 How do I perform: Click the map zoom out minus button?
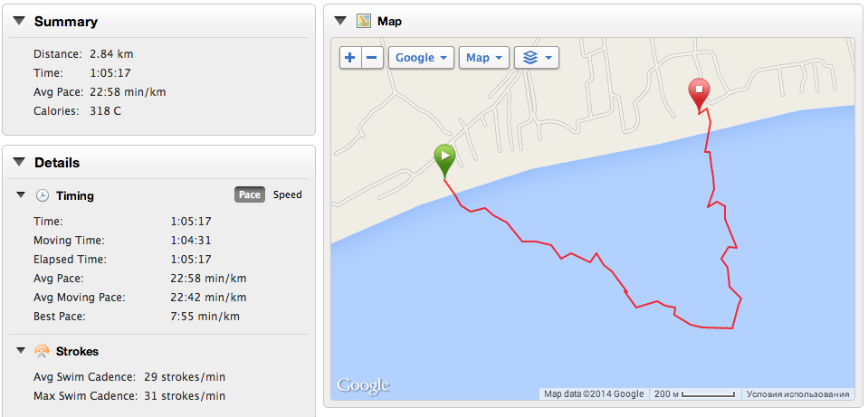coord(372,58)
